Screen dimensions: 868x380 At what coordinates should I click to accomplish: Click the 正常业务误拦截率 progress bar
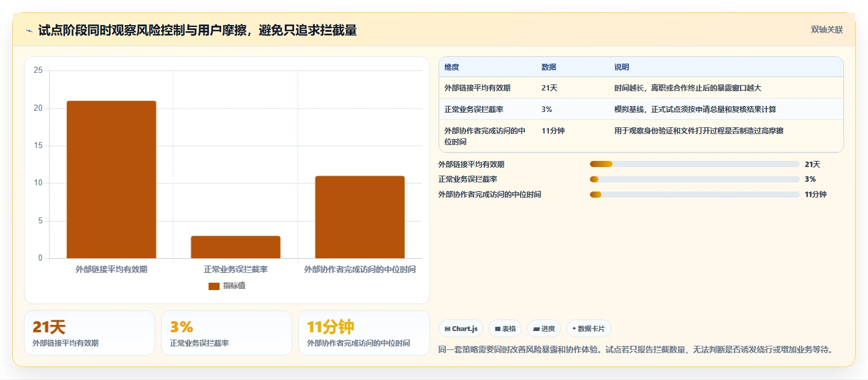click(695, 179)
